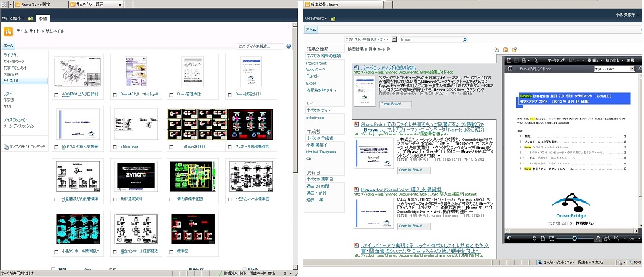
Task: Tick the checkbox for 小型マンホール標準図2
Action: 56,252
